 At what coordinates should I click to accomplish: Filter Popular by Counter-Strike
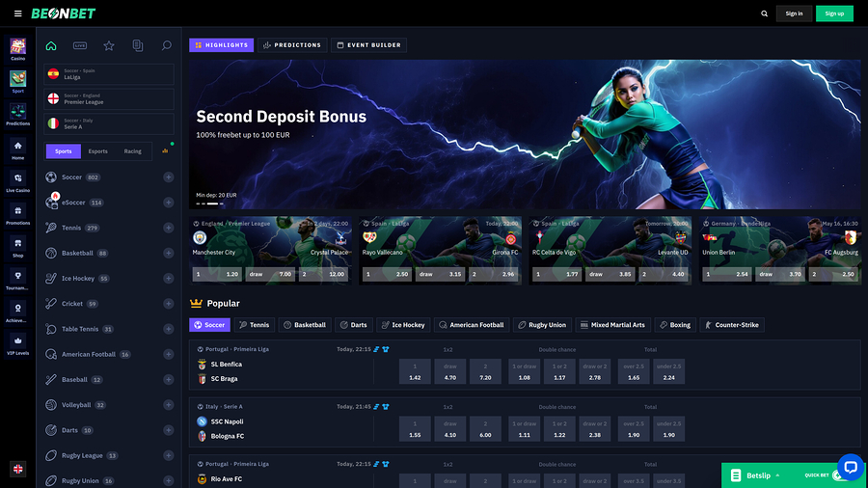point(732,325)
